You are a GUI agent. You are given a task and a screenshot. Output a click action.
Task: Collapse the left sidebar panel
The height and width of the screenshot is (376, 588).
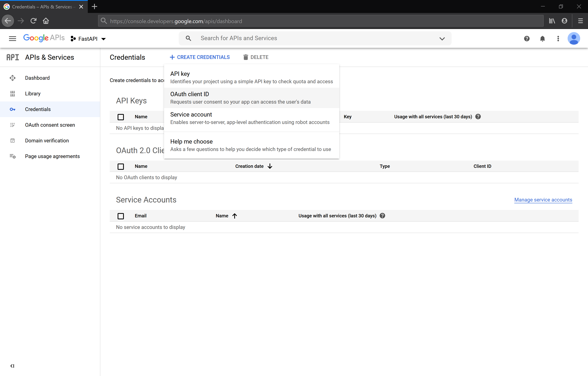click(x=12, y=366)
